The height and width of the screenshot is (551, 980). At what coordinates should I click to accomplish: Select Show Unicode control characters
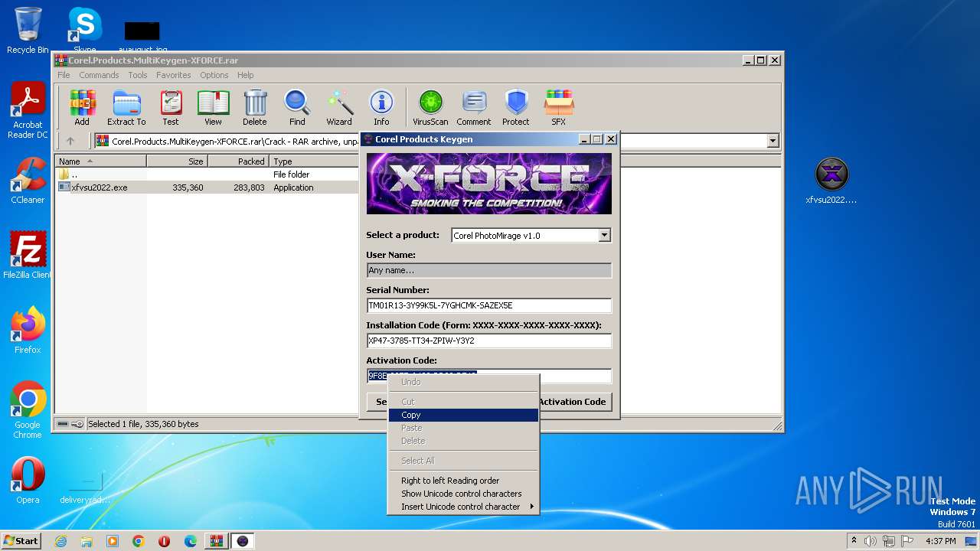pyautogui.click(x=463, y=494)
